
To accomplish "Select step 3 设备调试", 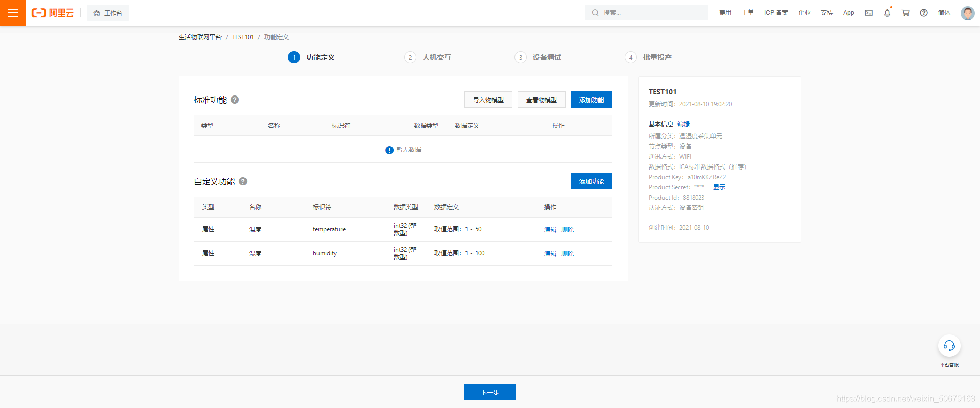I will coord(538,57).
